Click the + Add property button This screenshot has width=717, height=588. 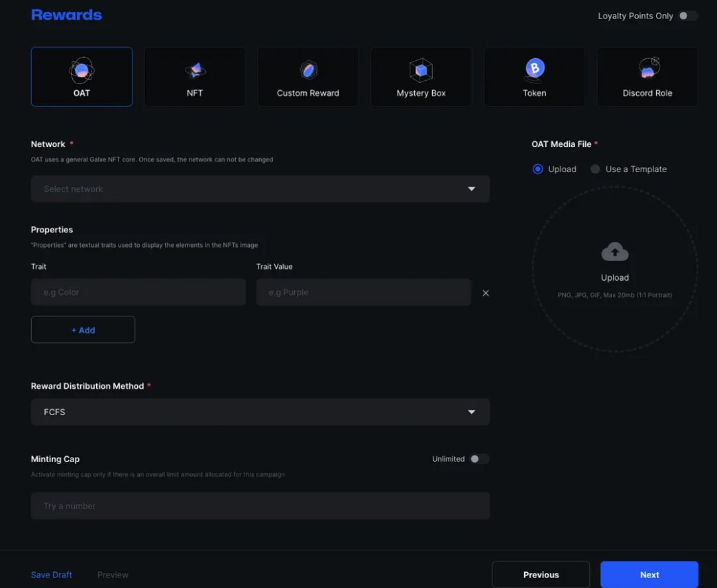[x=83, y=330]
